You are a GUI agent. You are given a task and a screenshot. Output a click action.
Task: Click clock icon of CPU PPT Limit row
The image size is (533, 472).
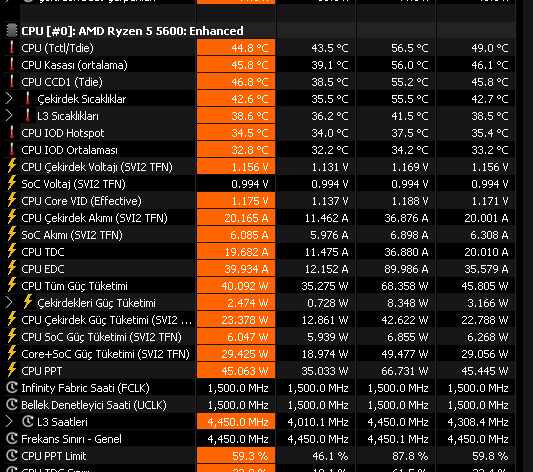pyautogui.click(x=12, y=455)
